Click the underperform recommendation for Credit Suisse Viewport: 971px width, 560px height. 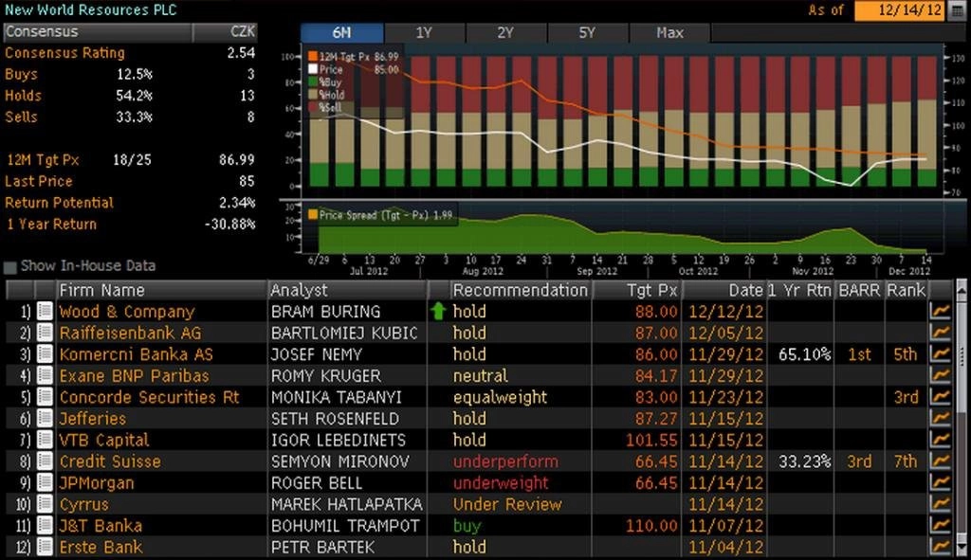click(505, 461)
